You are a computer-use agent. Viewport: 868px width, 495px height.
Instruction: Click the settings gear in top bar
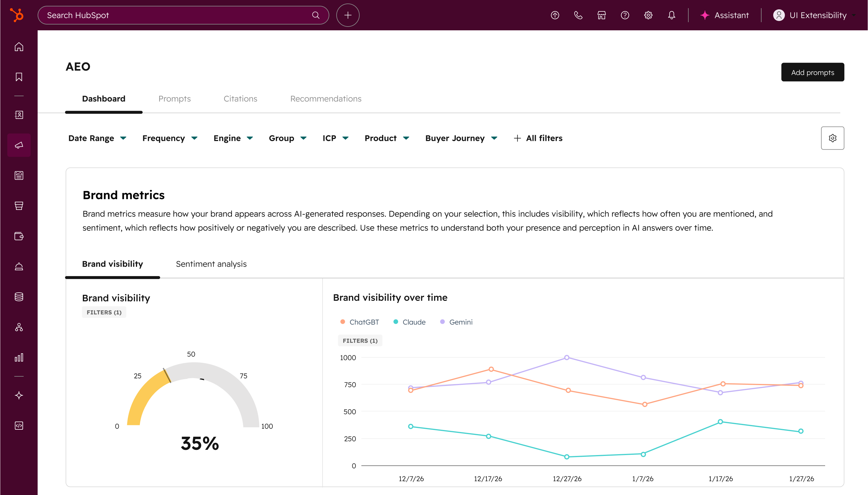tap(648, 15)
